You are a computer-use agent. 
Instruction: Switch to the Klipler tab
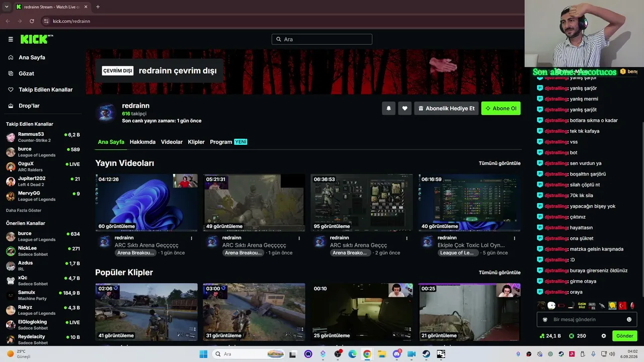196,142
